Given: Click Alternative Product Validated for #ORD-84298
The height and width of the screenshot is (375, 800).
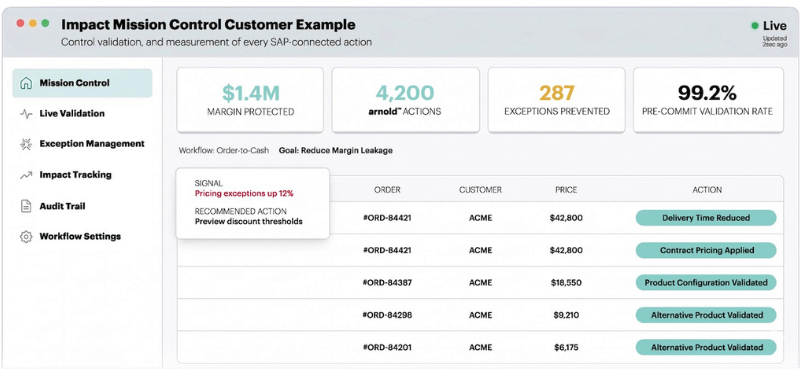Looking at the screenshot, I should tap(706, 315).
